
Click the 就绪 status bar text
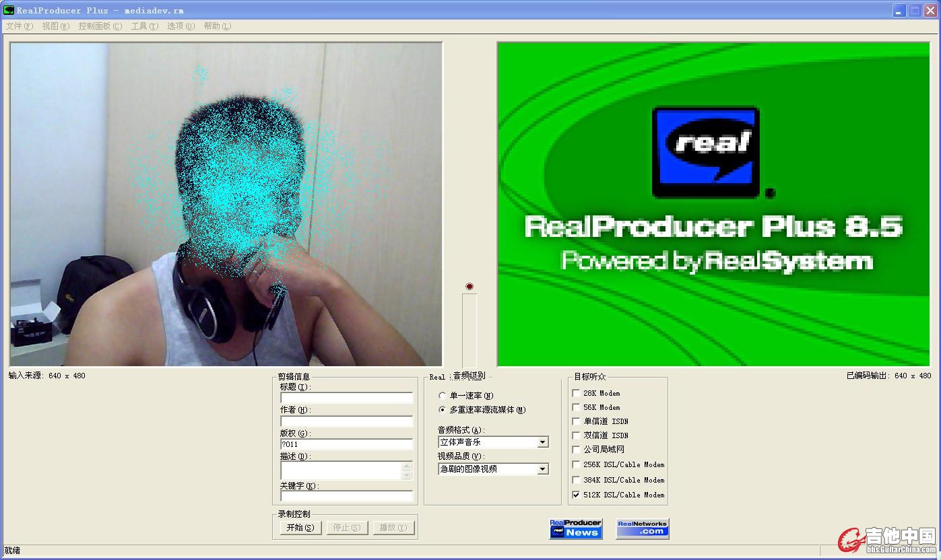click(x=13, y=551)
